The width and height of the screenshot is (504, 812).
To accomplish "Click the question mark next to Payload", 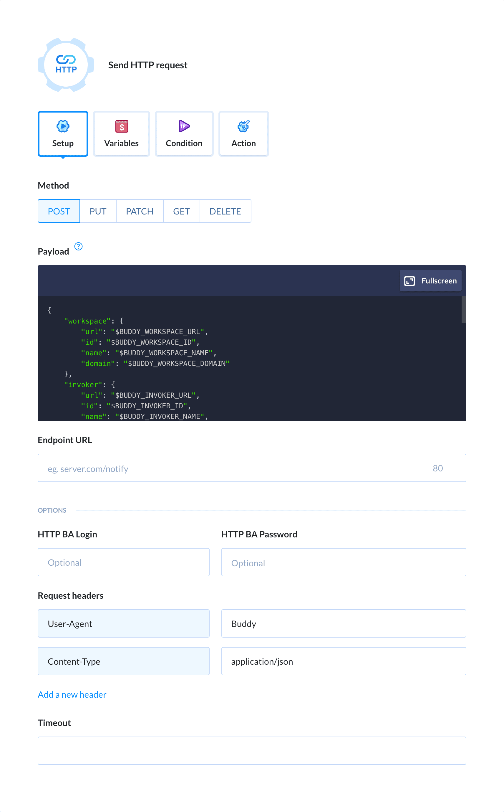I will (78, 247).
